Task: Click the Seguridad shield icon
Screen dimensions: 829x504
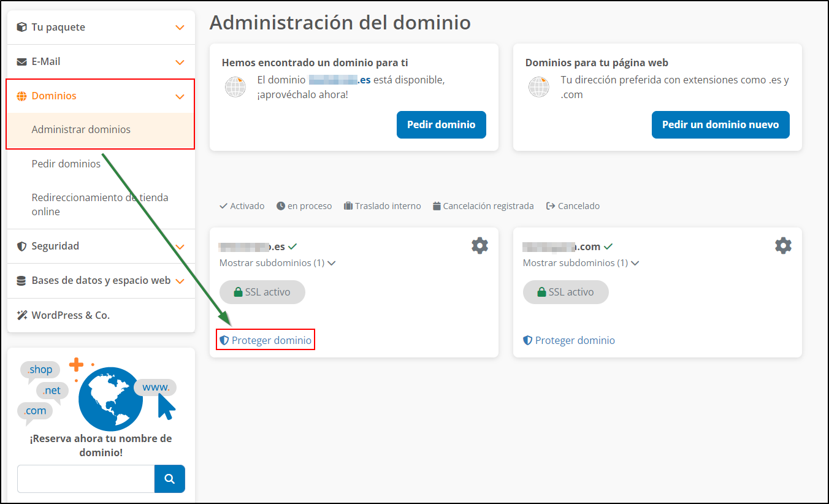Action: [21, 246]
